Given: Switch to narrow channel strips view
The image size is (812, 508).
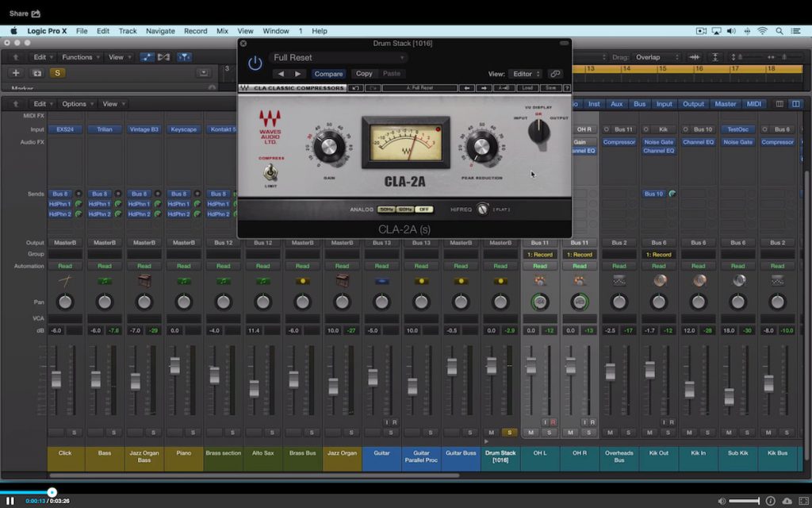Looking at the screenshot, I should 779,104.
